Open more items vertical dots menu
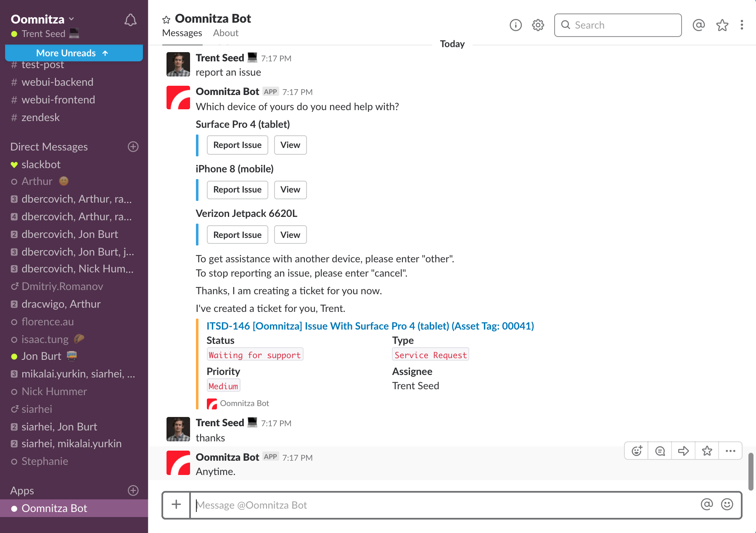The image size is (756, 533). coord(742,25)
